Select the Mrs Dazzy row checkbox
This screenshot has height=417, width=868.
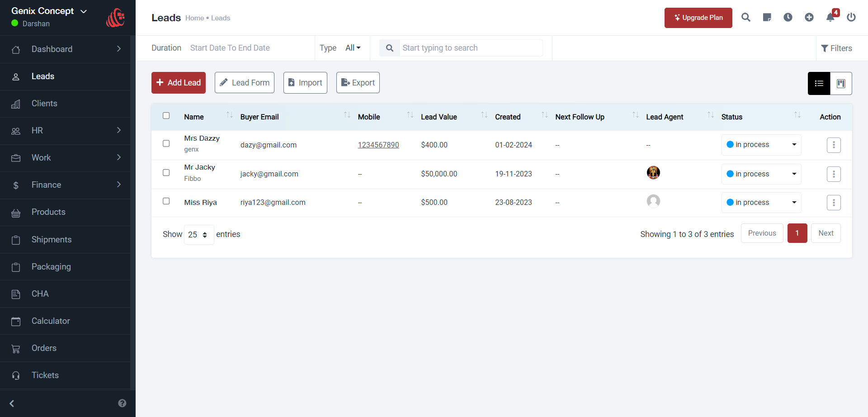pos(166,143)
